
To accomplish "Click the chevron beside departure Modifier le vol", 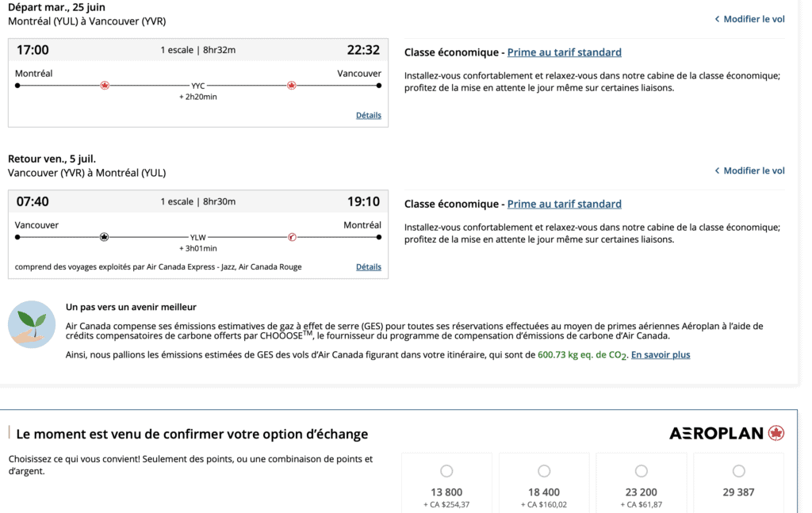I will pyautogui.click(x=717, y=19).
